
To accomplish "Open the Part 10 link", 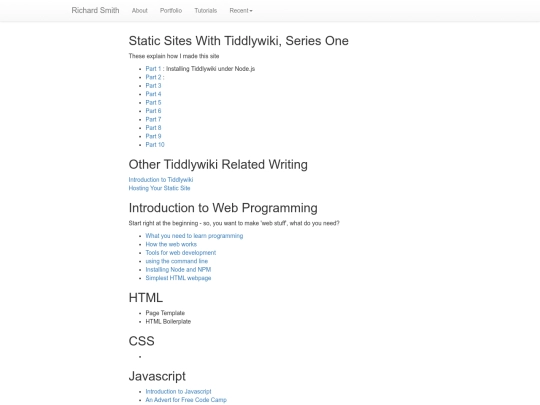I will (x=155, y=145).
